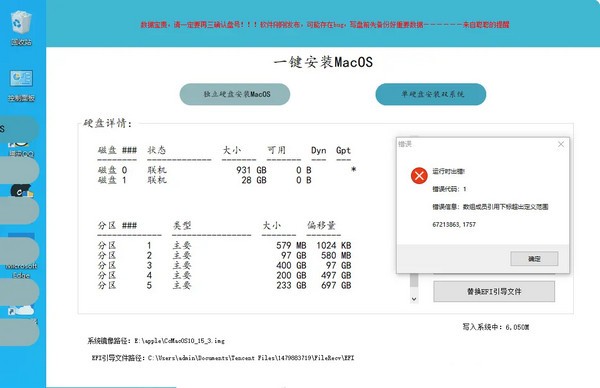The image size is (600, 388).
Task: Click 独立硬盘安装MacOS button
Action: (235, 94)
